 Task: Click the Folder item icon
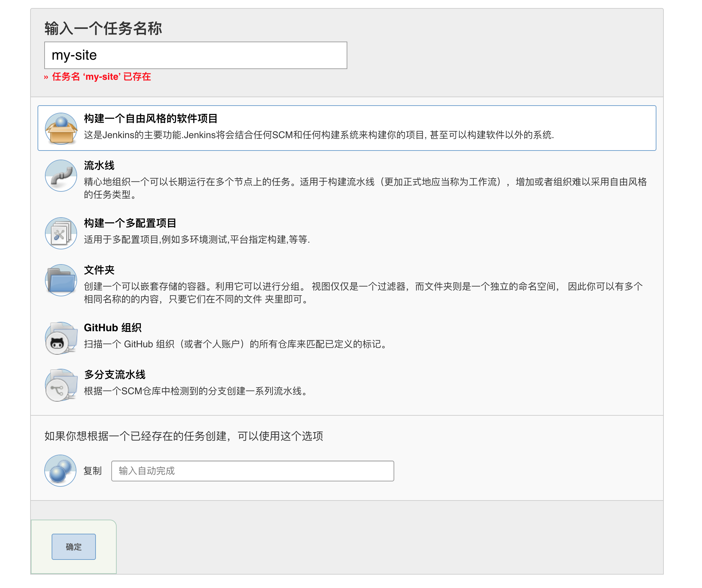(x=61, y=280)
